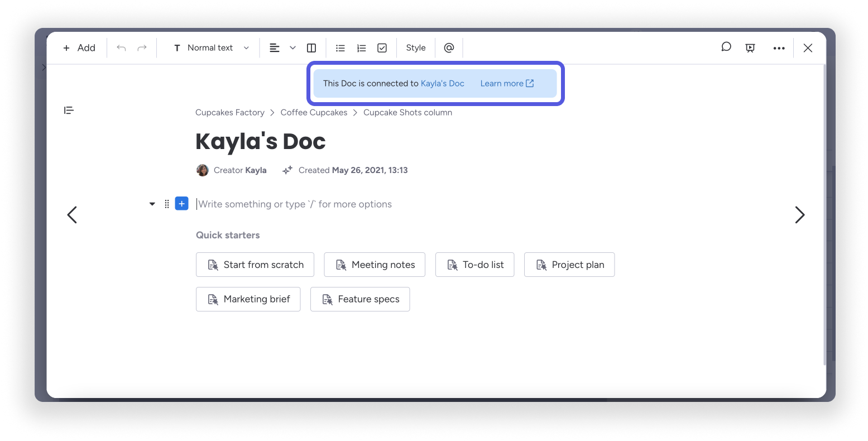Choose the Marketing brief template
Screen dimensions: 868x441
point(248,299)
